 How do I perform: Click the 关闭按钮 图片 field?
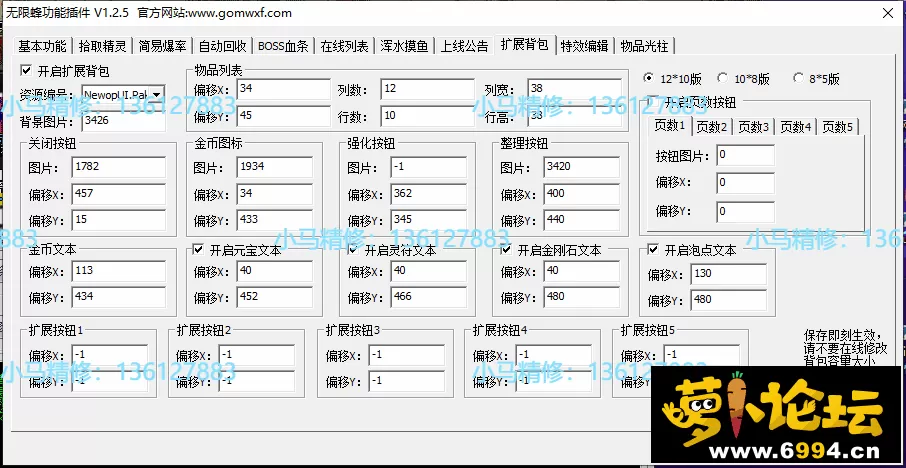click(x=119, y=167)
